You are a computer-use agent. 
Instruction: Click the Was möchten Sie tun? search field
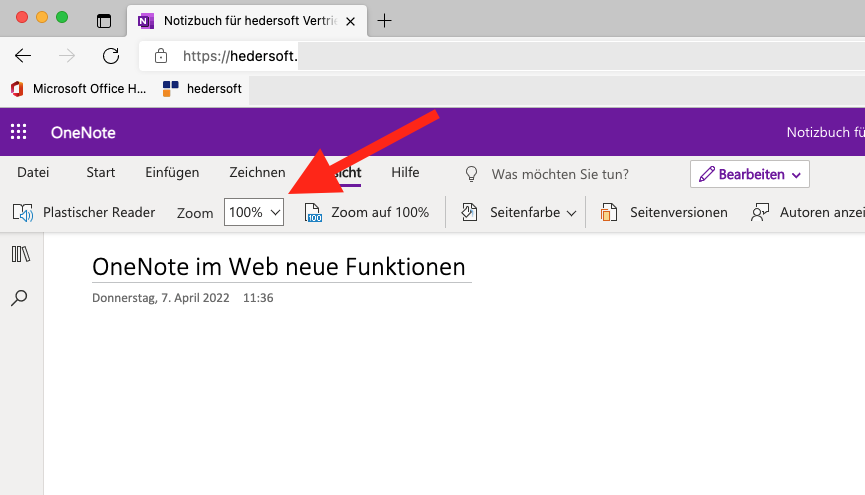point(560,174)
